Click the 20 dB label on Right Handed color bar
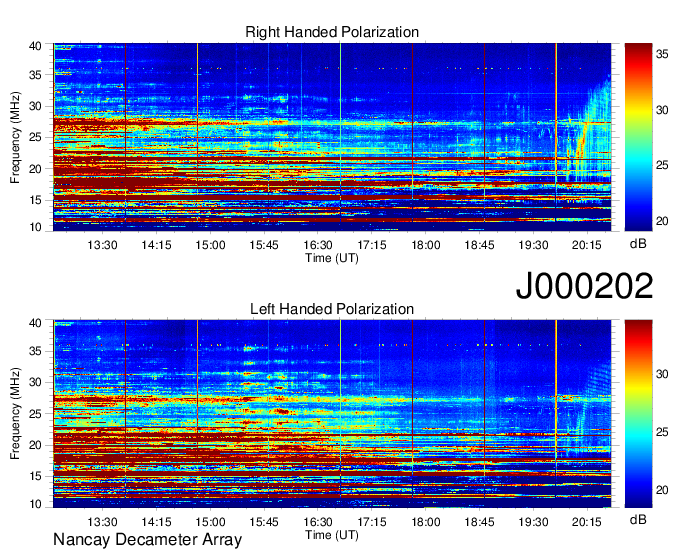Viewport: 680px width, 552px height. (x=662, y=221)
